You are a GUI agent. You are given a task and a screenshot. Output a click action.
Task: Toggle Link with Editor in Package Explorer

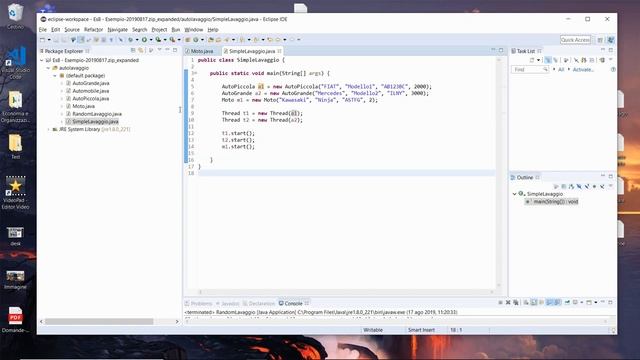(141, 50)
